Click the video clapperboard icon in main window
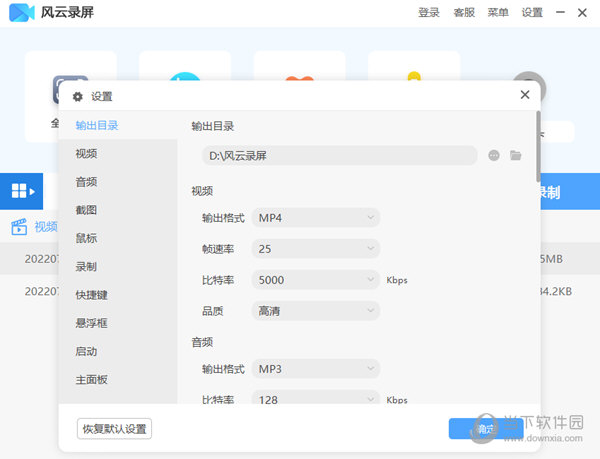Screen dimensions: 600x459 (x=19, y=227)
